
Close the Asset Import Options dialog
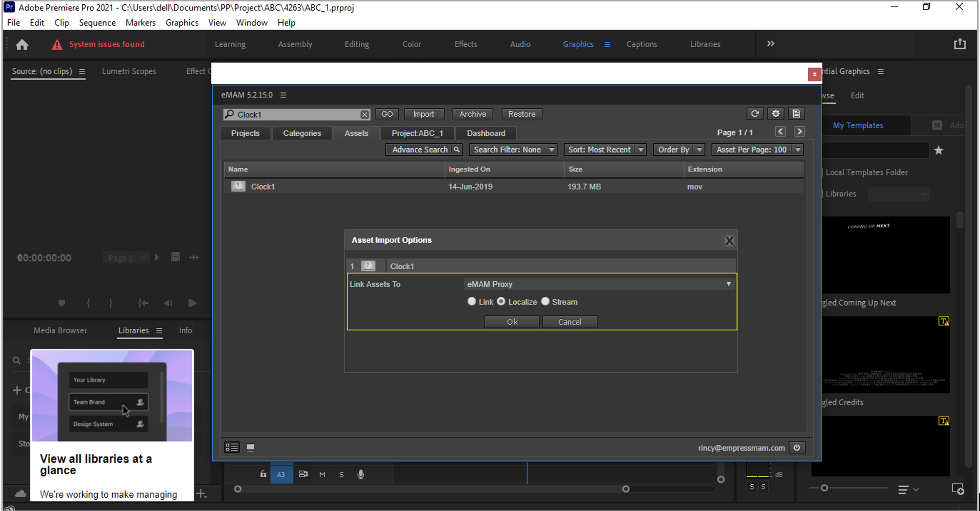coord(729,241)
